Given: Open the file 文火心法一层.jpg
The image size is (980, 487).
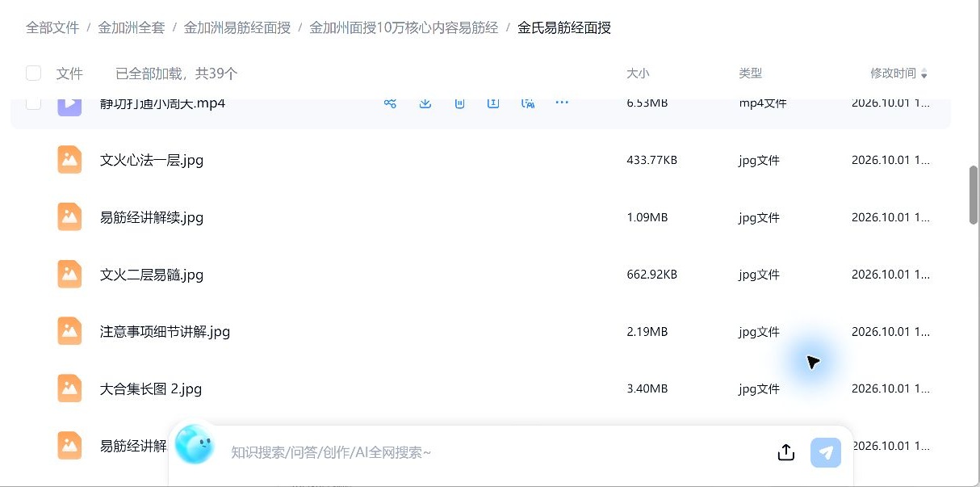Looking at the screenshot, I should pyautogui.click(x=152, y=160).
